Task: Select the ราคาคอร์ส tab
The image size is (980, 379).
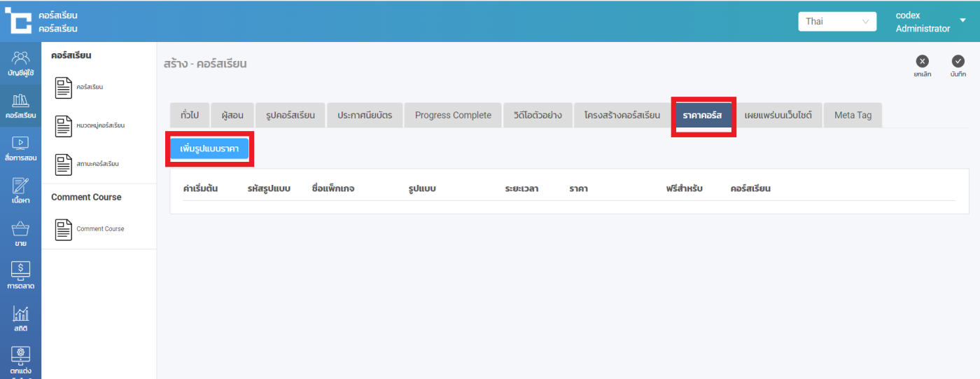Action: click(702, 115)
